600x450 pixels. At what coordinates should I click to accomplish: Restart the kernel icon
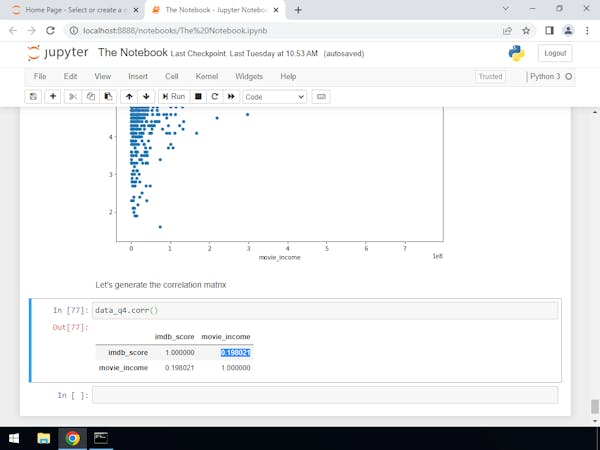[215, 97]
